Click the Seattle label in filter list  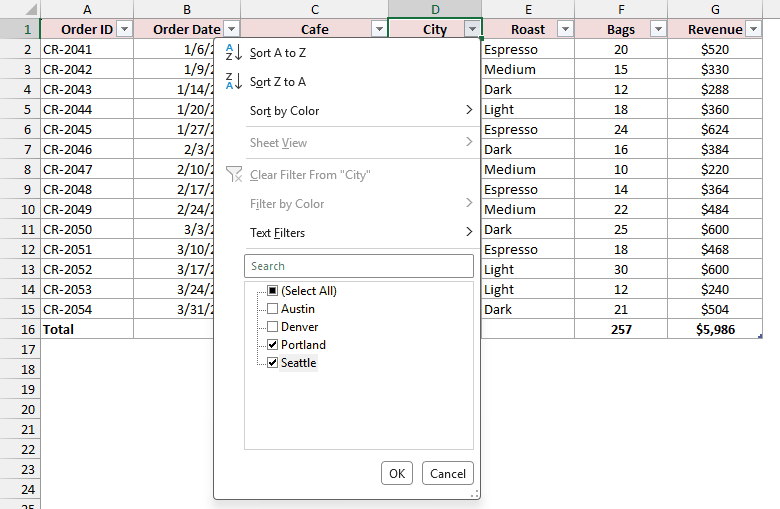pos(298,363)
